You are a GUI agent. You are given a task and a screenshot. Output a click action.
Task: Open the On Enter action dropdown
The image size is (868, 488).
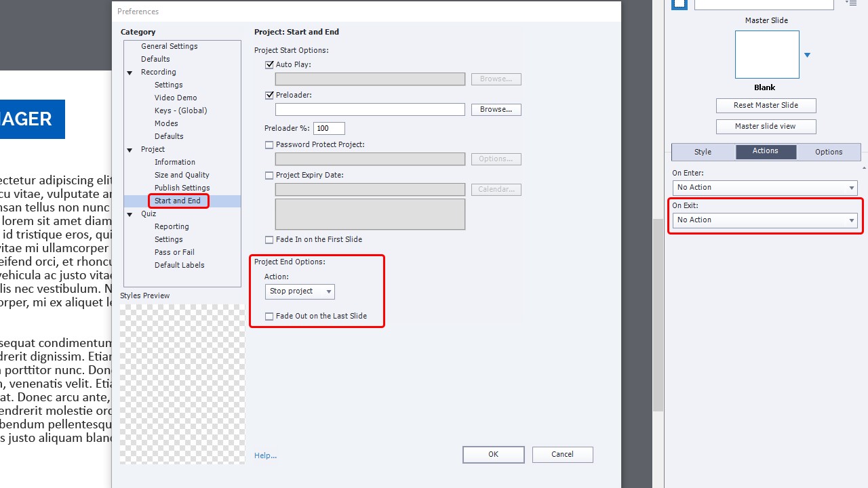pos(765,188)
